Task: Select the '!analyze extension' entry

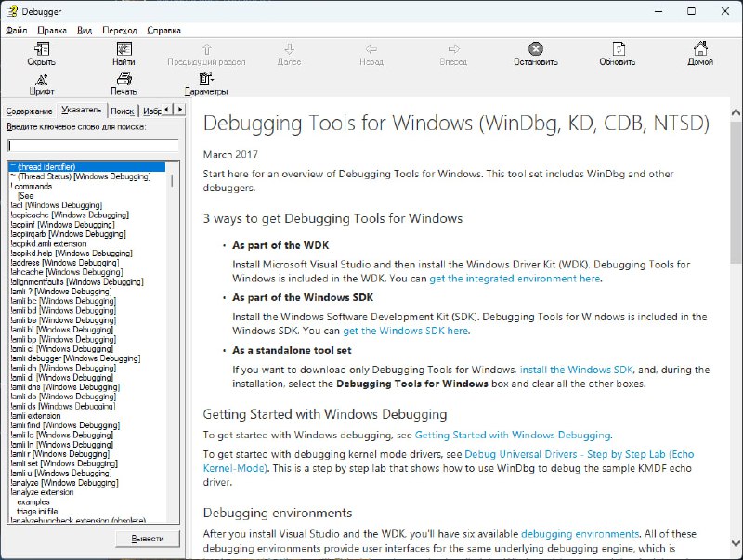Action: tap(42, 492)
